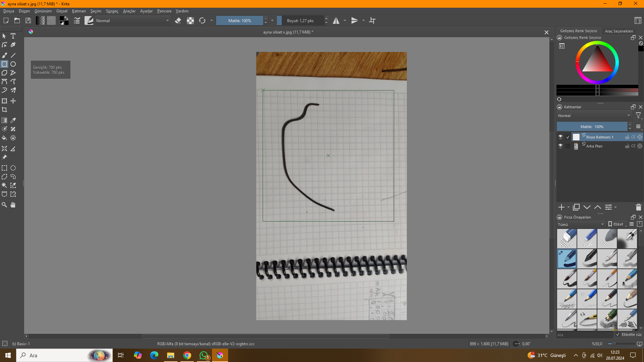Switch to Araç Seçenekleri tab
The image size is (644, 362).
click(619, 31)
